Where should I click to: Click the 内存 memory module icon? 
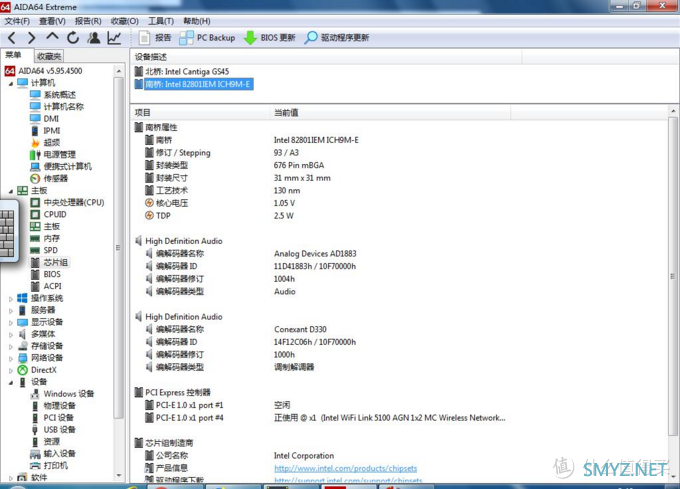pyautogui.click(x=35, y=238)
